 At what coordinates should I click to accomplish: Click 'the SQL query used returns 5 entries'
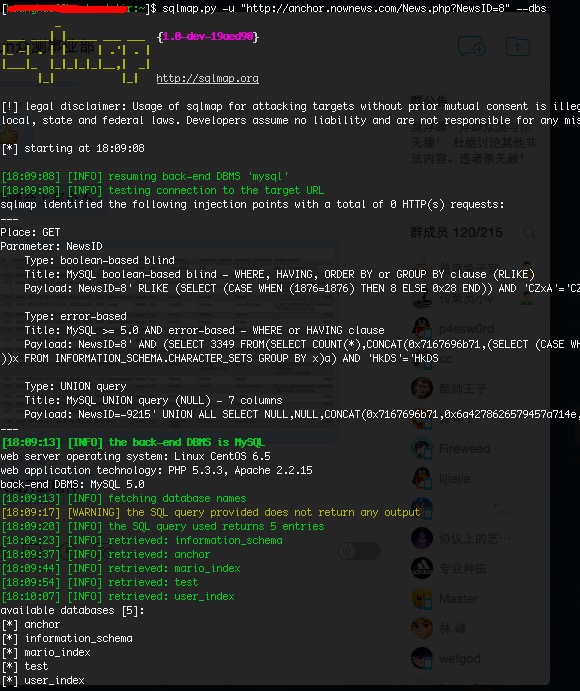click(x=163, y=527)
